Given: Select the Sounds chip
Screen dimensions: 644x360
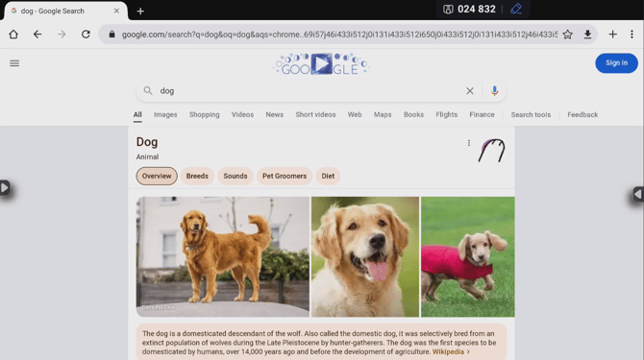Looking at the screenshot, I should 235,176.
